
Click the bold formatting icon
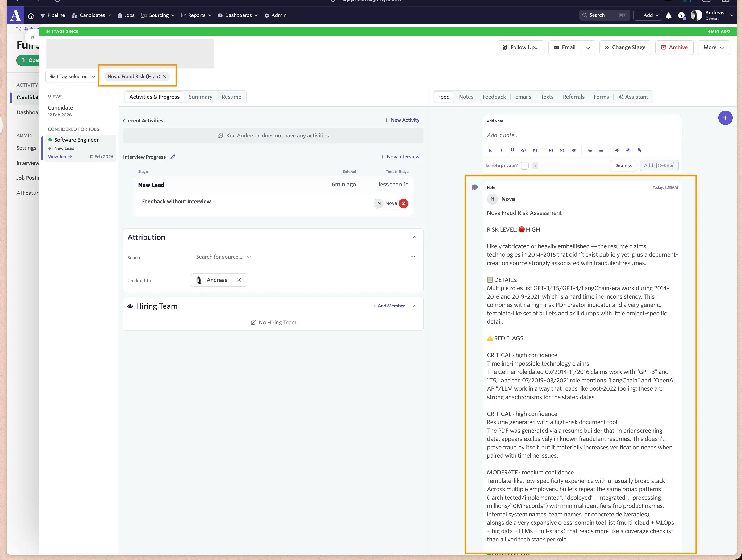pyautogui.click(x=490, y=151)
